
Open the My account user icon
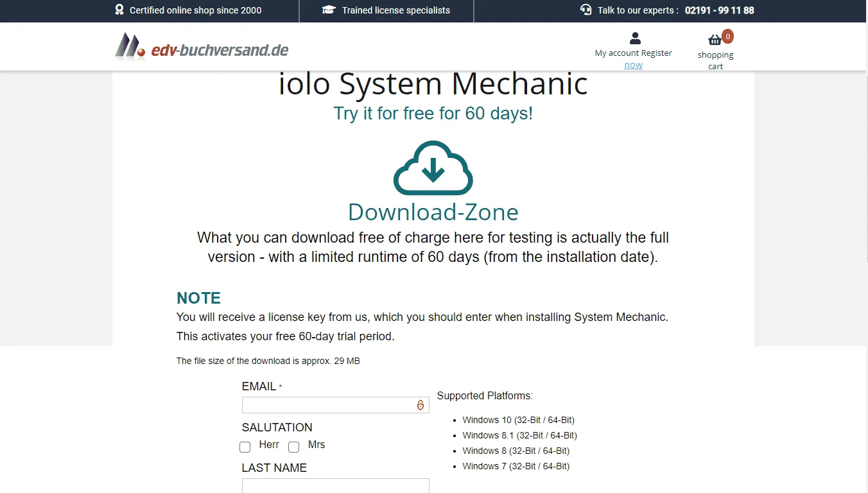635,38
